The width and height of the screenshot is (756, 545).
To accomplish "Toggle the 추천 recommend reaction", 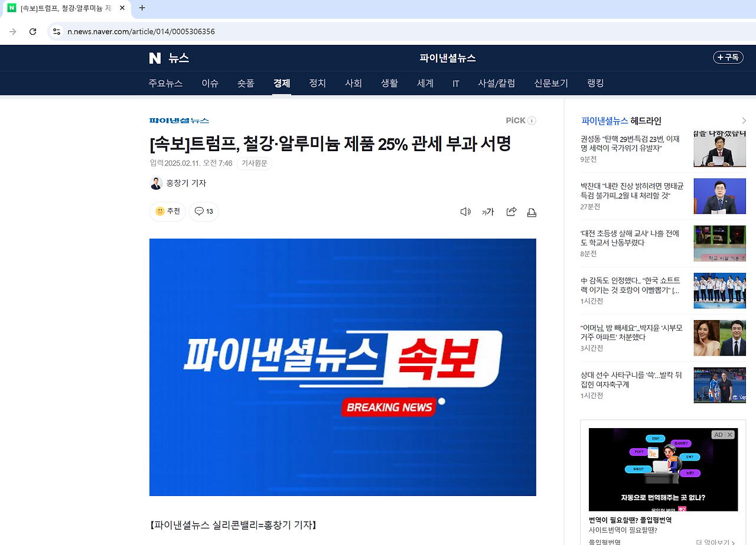I will 167,211.
